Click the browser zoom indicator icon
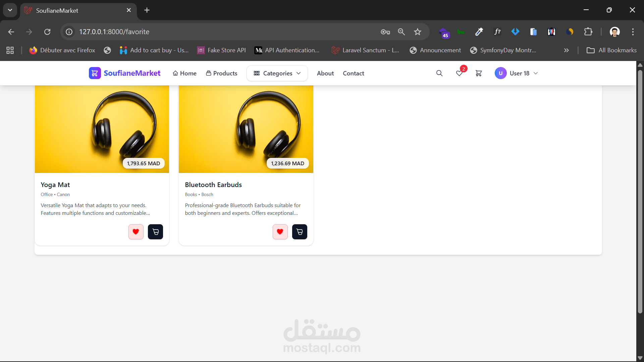The width and height of the screenshot is (644, 362). (x=401, y=32)
